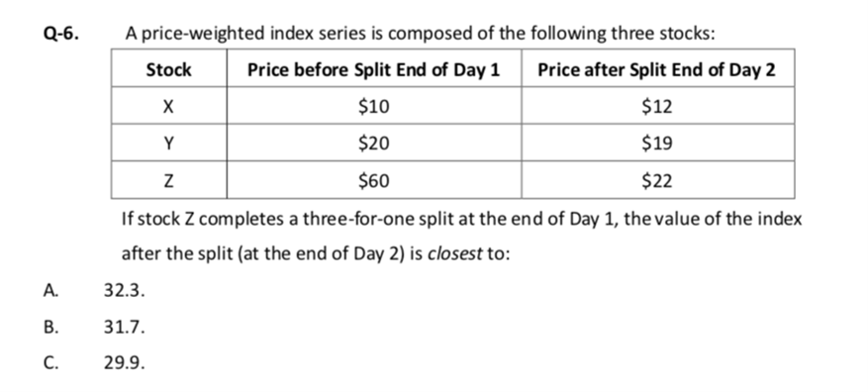The width and height of the screenshot is (868, 392).
Task: Click the $10 Day 1 price cell
Action: tap(374, 105)
